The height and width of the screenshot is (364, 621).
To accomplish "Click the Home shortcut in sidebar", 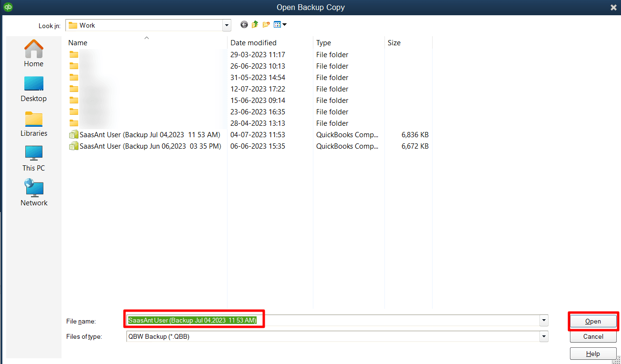I will pyautogui.click(x=33, y=53).
